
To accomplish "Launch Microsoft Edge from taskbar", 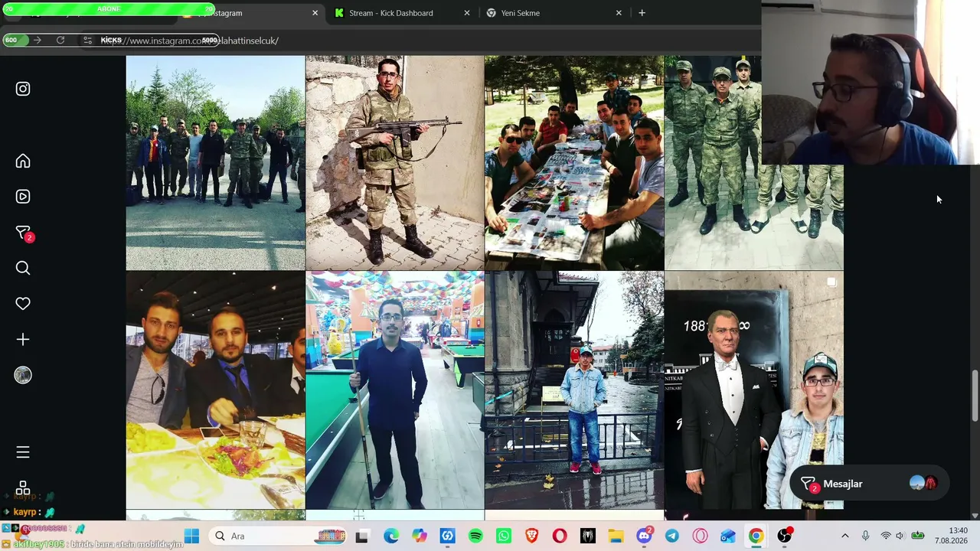I will coord(390,536).
